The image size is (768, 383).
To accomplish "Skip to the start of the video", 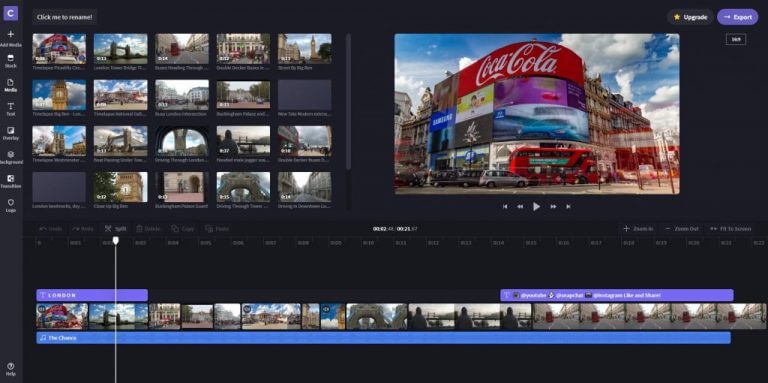I will (x=505, y=207).
